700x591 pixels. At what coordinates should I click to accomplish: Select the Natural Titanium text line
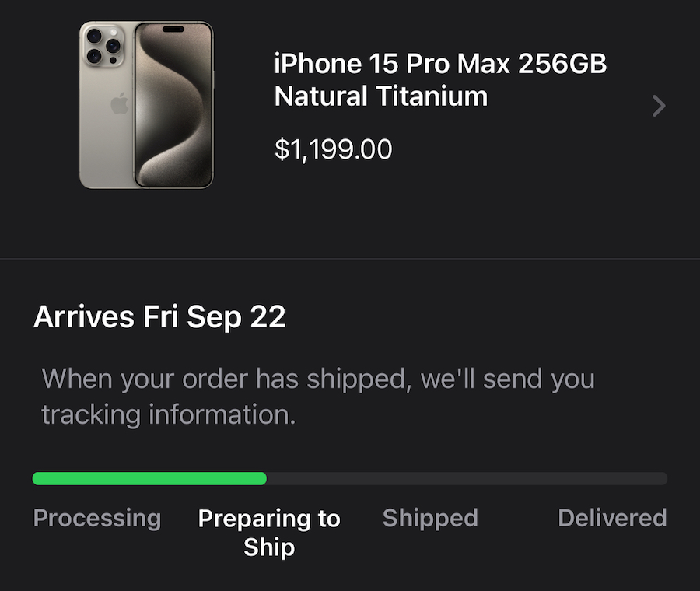point(381,96)
